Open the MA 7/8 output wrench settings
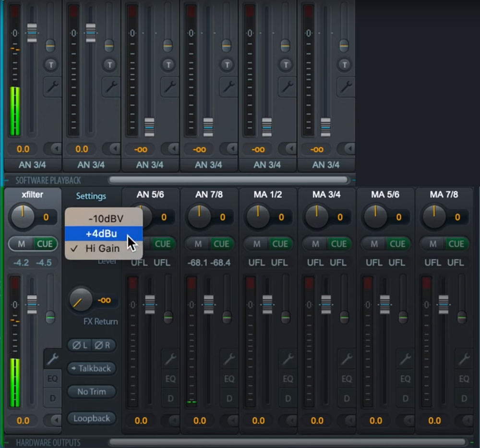 coord(464,358)
